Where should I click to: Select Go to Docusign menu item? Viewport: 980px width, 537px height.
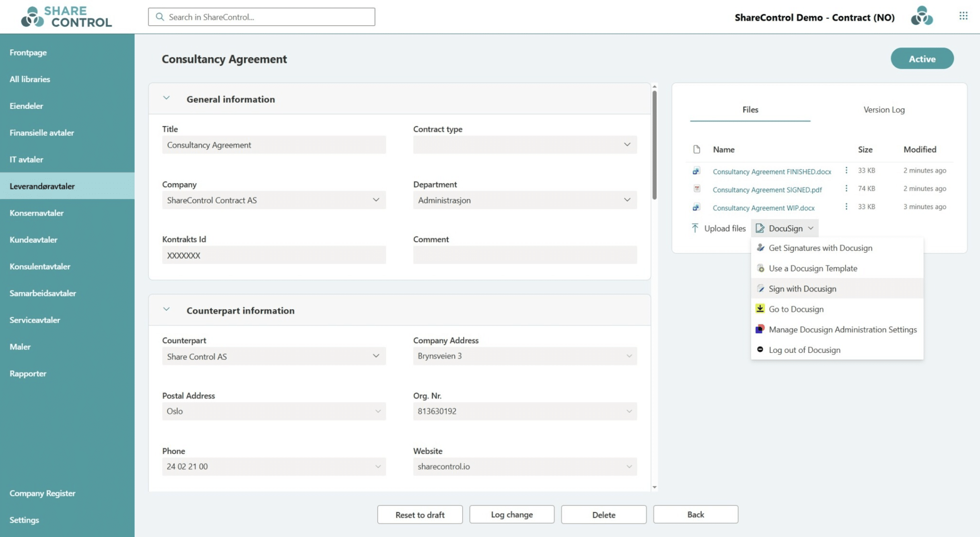[837, 309]
